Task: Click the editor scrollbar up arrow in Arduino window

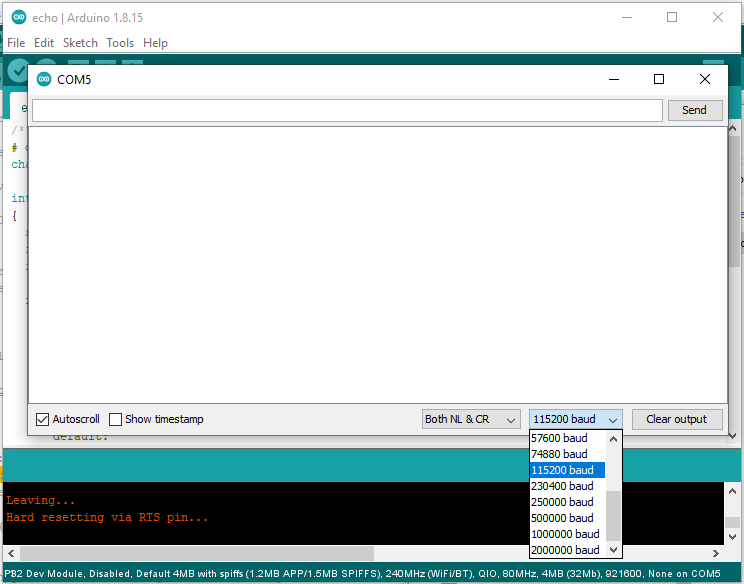Action: pyautogui.click(x=733, y=129)
